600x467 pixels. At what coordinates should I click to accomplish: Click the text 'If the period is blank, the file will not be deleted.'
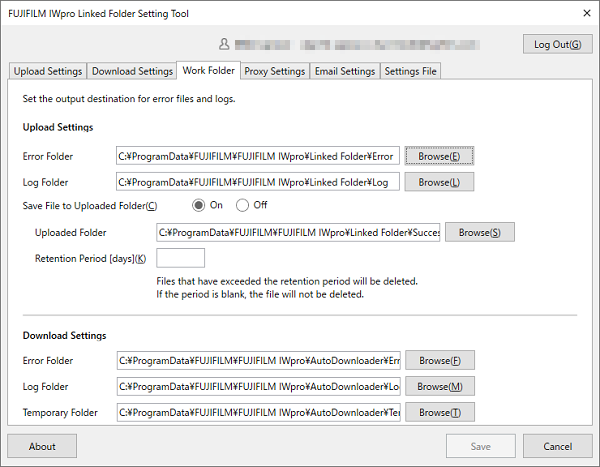point(260,294)
